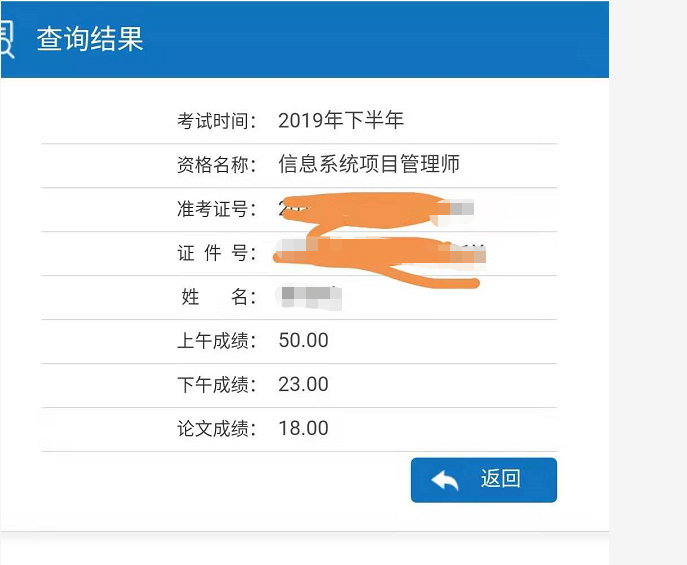Click the search icon beside 查询结果
This screenshot has height=565, width=687.
pos(6,39)
